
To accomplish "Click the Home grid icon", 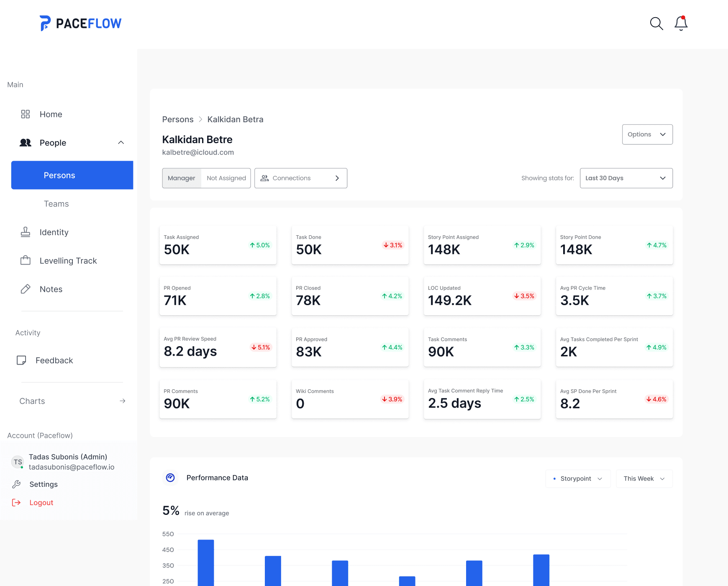I will pyautogui.click(x=26, y=114).
